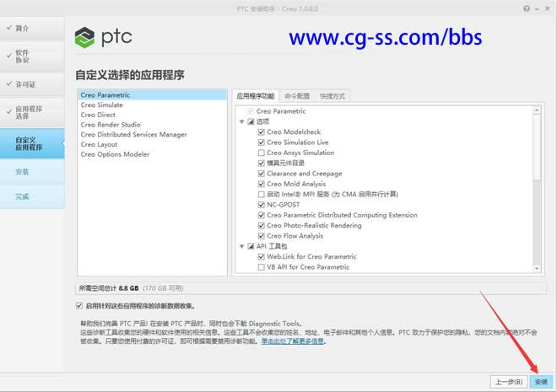Screen dimensions: 557x392
Task: Click the checkmark icon beside 许可证 step
Action: (x=8, y=84)
